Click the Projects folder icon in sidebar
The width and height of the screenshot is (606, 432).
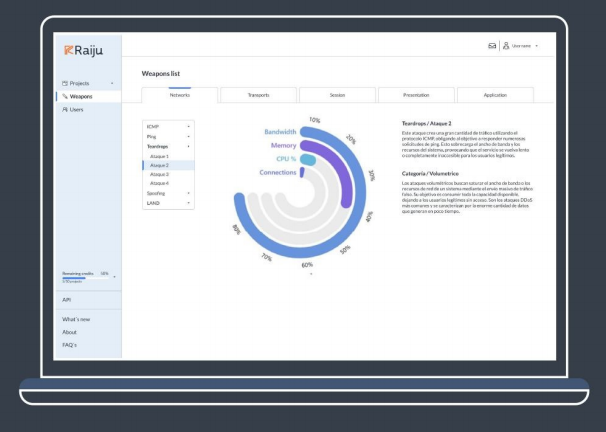(x=65, y=83)
